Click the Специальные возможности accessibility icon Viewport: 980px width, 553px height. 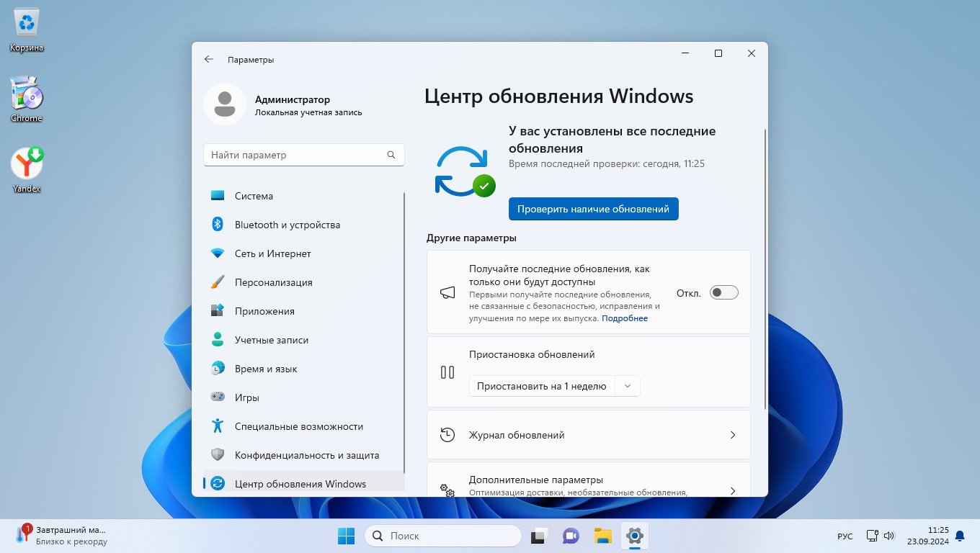coord(218,426)
